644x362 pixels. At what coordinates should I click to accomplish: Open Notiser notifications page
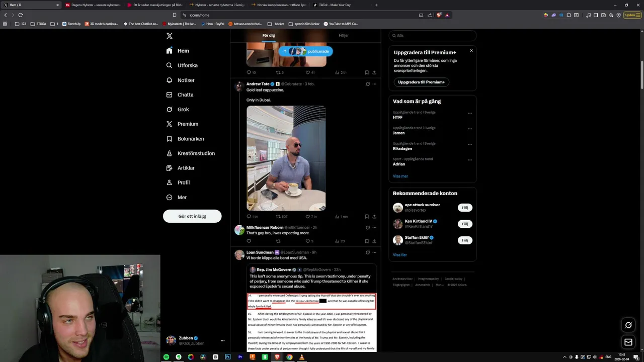click(180, 80)
